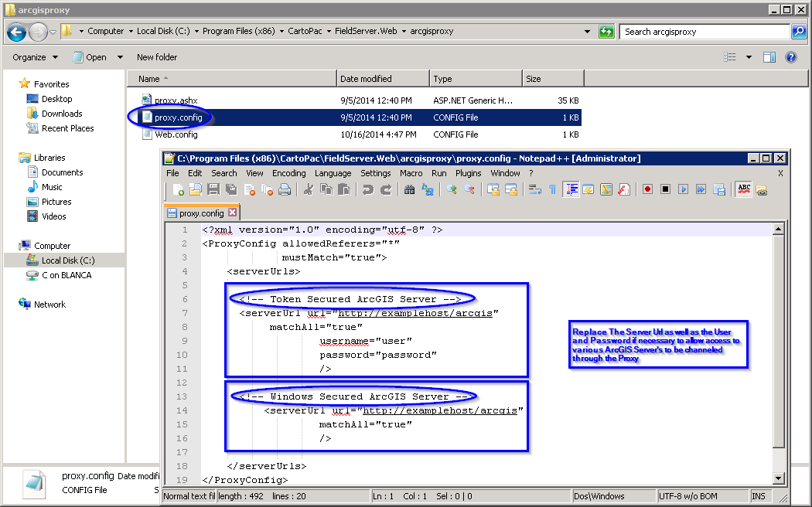Screen dimensions: 812x507
Task: Open the Encoding menu
Action: click(x=288, y=173)
